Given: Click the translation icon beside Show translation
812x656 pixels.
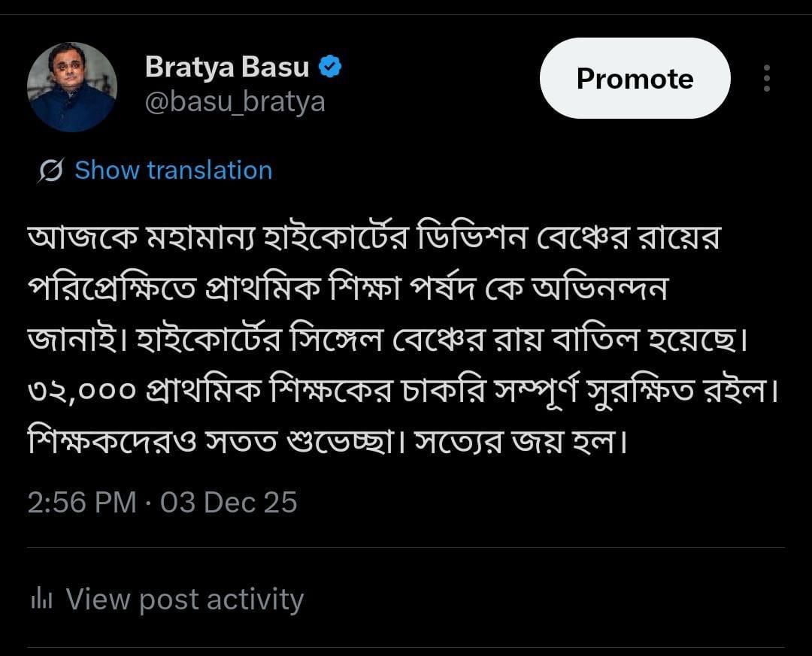Looking at the screenshot, I should click(50, 171).
